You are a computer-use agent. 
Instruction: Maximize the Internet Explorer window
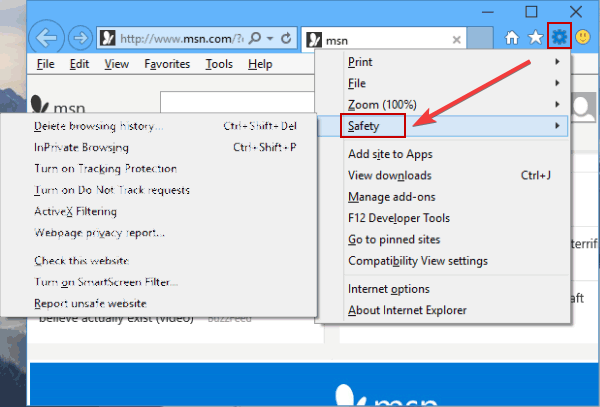coord(531,12)
